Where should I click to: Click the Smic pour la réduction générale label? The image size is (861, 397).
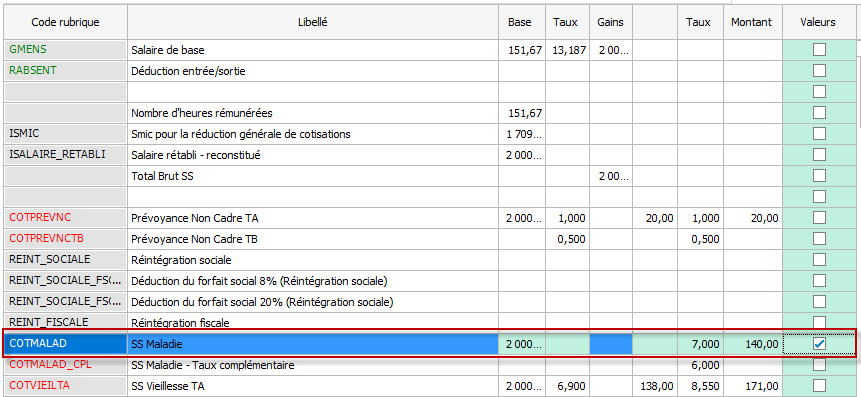[241, 134]
